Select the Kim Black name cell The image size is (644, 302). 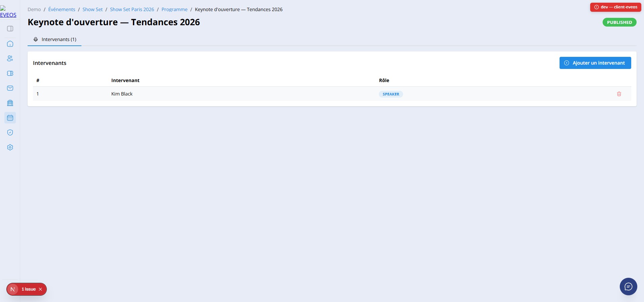(122, 94)
